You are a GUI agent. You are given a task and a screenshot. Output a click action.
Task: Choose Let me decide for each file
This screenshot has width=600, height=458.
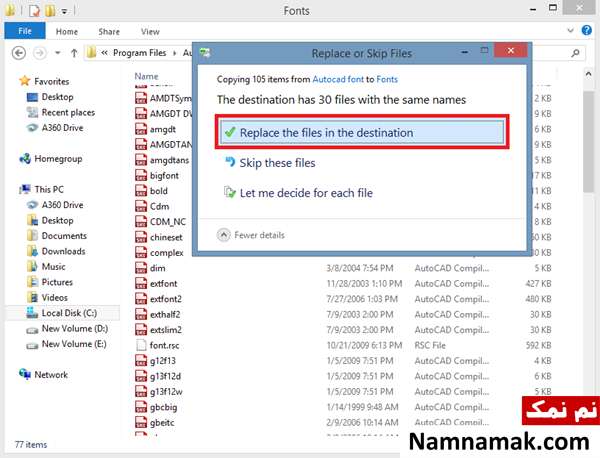pos(298,193)
